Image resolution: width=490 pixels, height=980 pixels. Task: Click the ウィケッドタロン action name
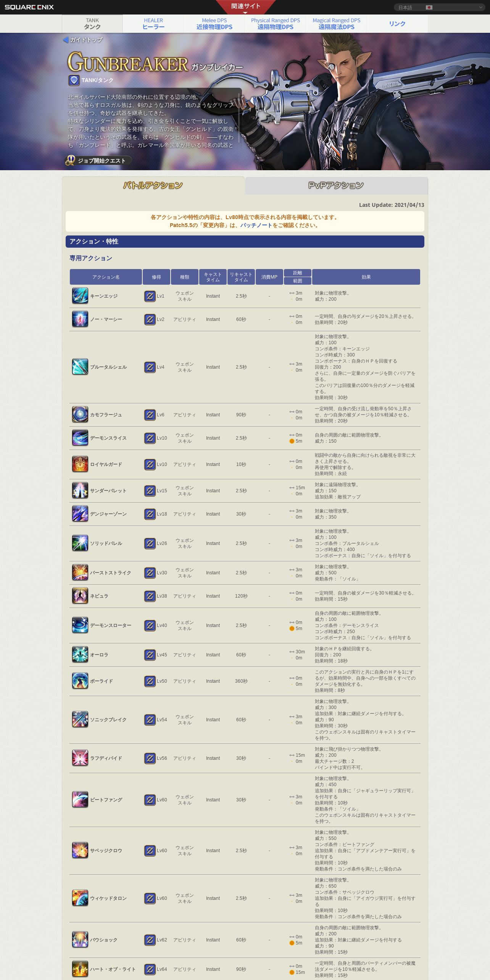click(x=108, y=898)
